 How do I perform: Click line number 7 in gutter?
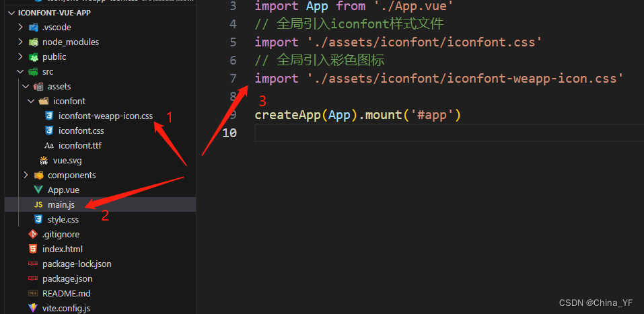[x=234, y=79]
